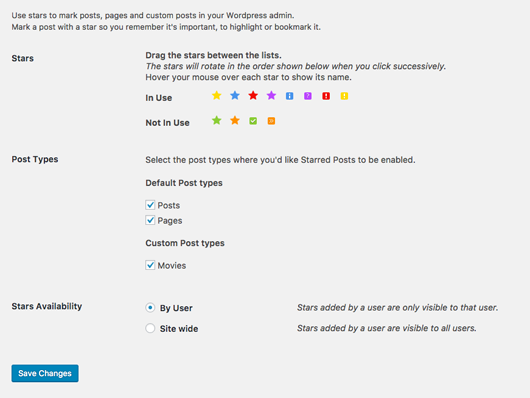Click the yellow star icon
This screenshot has width=530, height=398.
(217, 96)
